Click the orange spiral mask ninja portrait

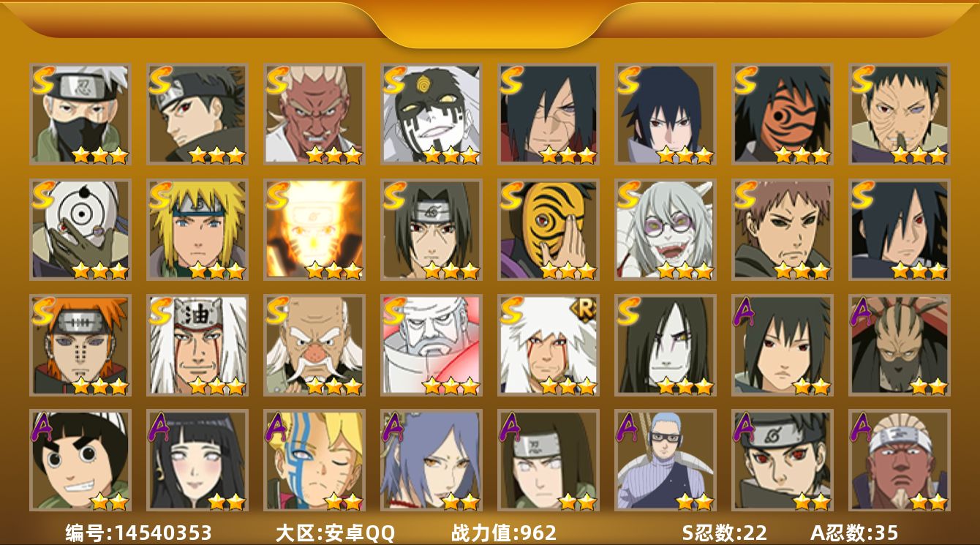point(783,113)
